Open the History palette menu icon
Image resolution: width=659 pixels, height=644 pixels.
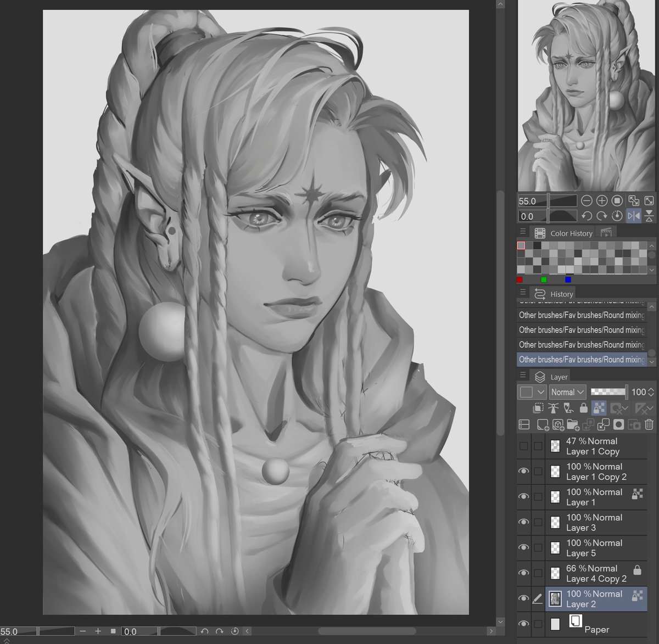[523, 293]
